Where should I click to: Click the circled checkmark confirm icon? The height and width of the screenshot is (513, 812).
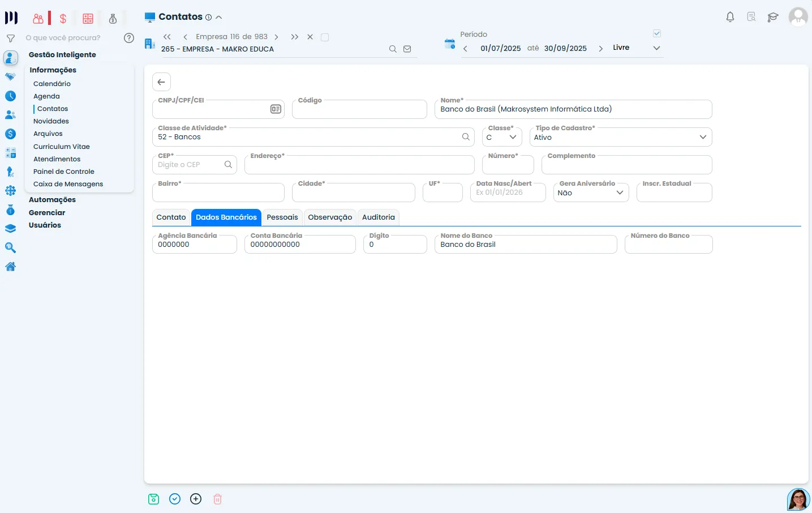[x=175, y=499]
